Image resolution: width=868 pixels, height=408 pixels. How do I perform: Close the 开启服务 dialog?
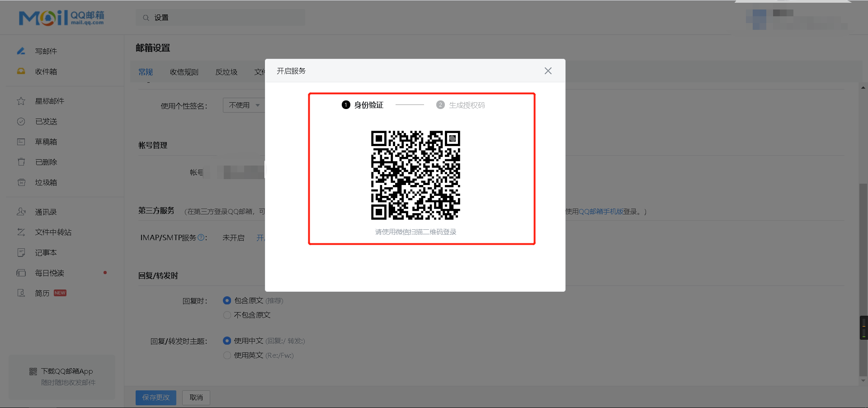(548, 71)
